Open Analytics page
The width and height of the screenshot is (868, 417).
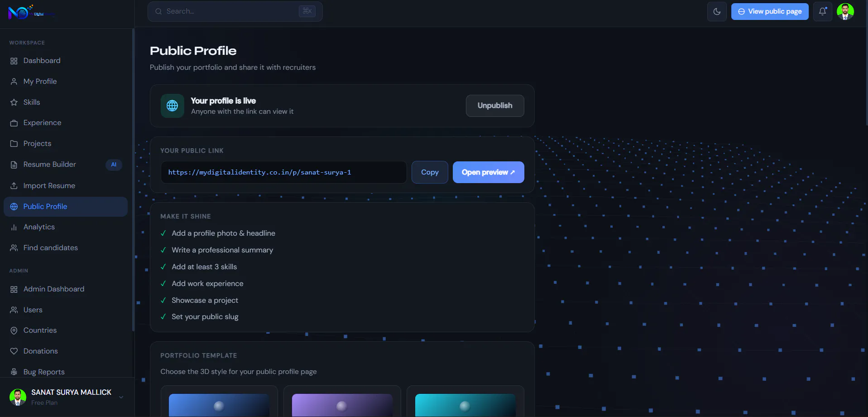pos(66,227)
